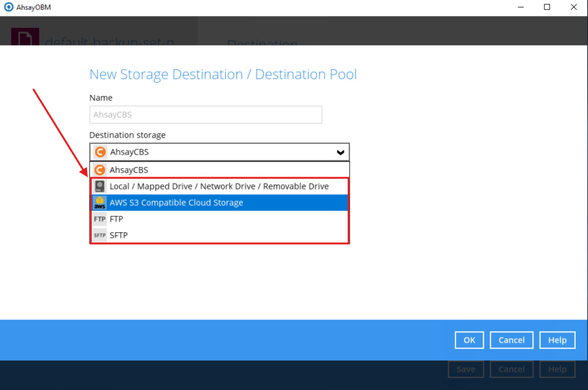
Task: Click the AhsayOBM logo in title bar
Action: (x=8, y=7)
